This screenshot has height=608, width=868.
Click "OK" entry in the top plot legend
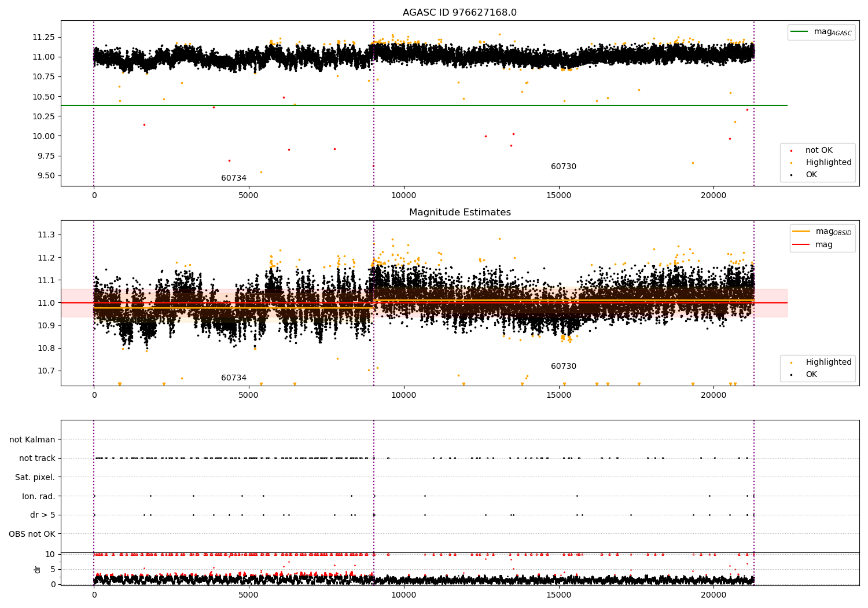pos(811,175)
